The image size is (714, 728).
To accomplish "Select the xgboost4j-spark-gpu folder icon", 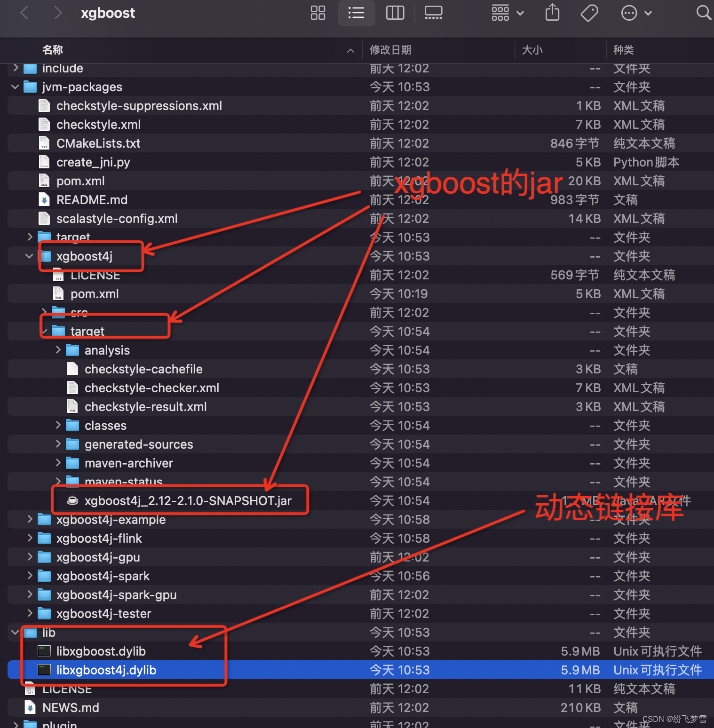I will 44,594.
